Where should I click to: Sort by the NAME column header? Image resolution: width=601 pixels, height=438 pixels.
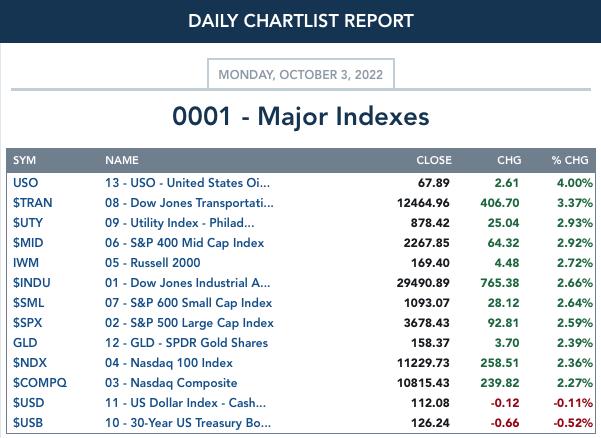coord(122,160)
